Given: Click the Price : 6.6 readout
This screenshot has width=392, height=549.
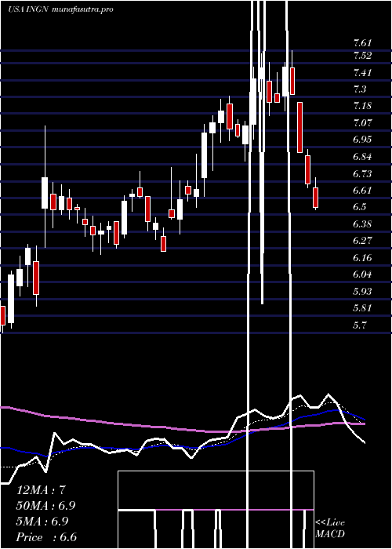Looking at the screenshot, I should pos(46,537).
